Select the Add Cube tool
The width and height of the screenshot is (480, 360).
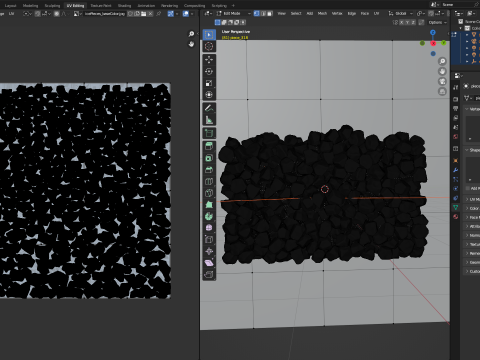coord(209,133)
